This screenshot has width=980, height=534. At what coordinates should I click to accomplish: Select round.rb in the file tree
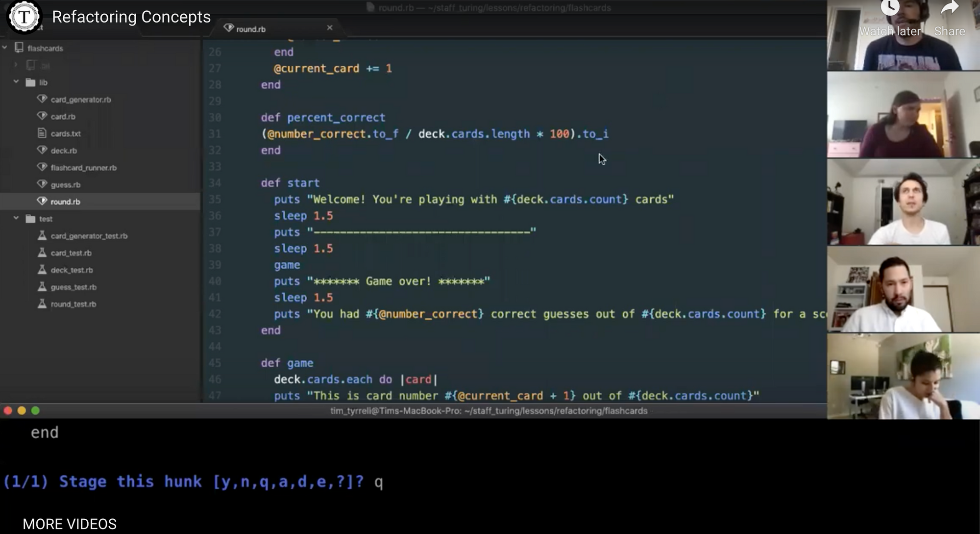(x=65, y=202)
